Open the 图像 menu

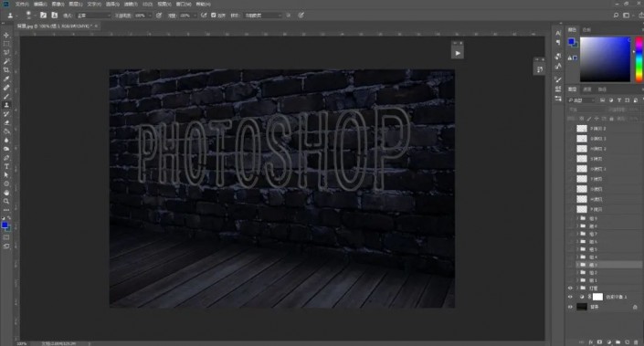[x=58, y=4]
